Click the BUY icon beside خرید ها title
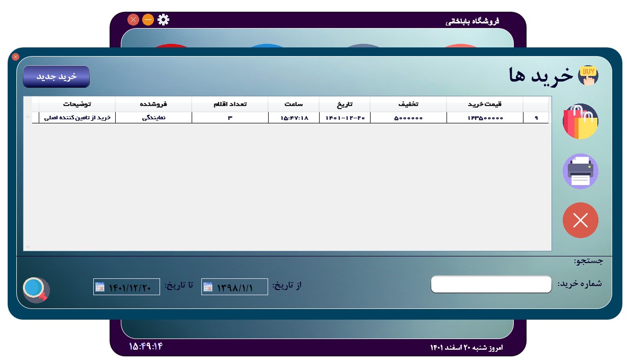 (588, 75)
